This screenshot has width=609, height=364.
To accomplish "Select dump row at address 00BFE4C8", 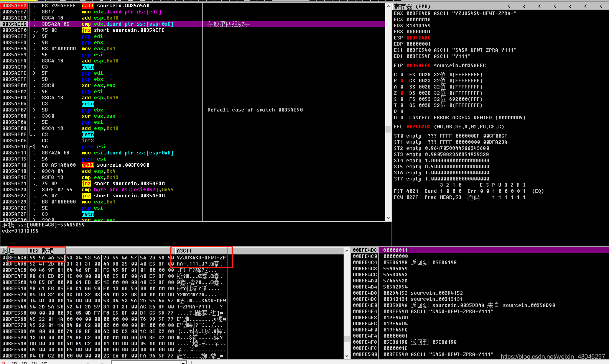I will point(114,258).
